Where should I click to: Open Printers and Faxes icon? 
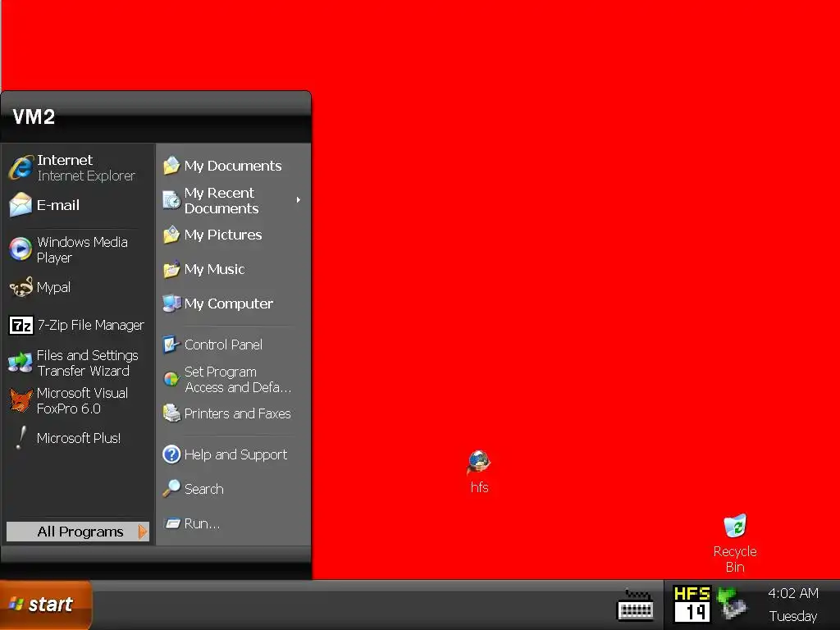click(171, 413)
